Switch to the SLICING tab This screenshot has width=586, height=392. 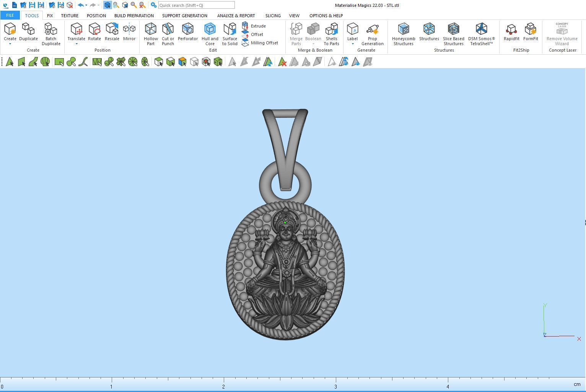click(x=273, y=16)
